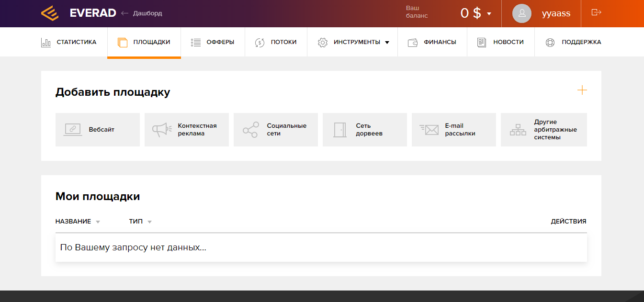The width and height of the screenshot is (644, 302).
Task: Click the user avatar icon
Action: (x=522, y=13)
